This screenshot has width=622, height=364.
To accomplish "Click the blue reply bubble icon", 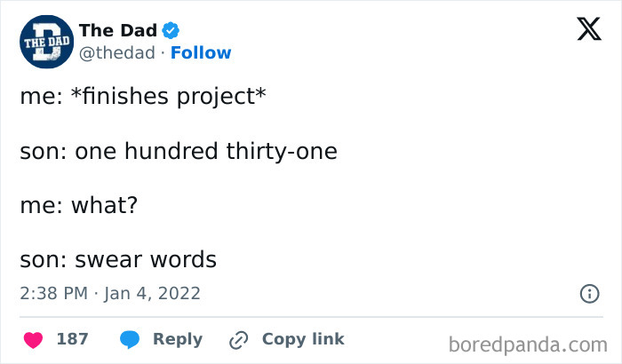I will (129, 339).
